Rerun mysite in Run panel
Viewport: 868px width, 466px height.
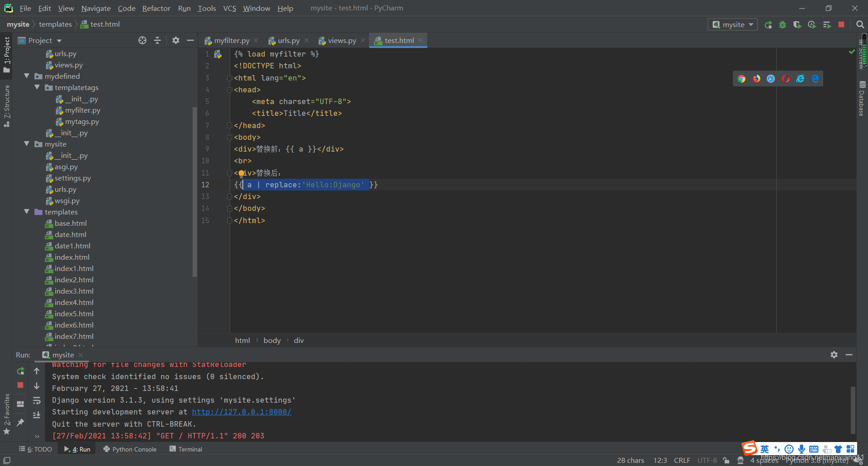[20, 371]
